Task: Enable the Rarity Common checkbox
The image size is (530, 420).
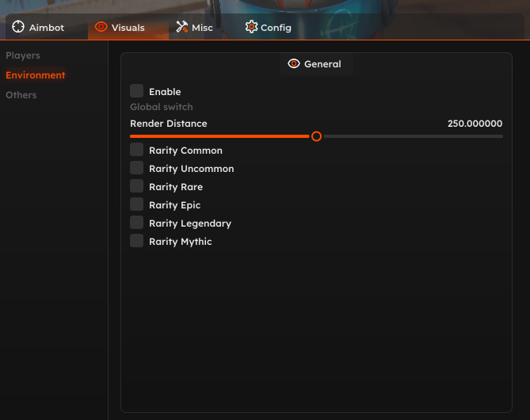Action: tap(137, 150)
